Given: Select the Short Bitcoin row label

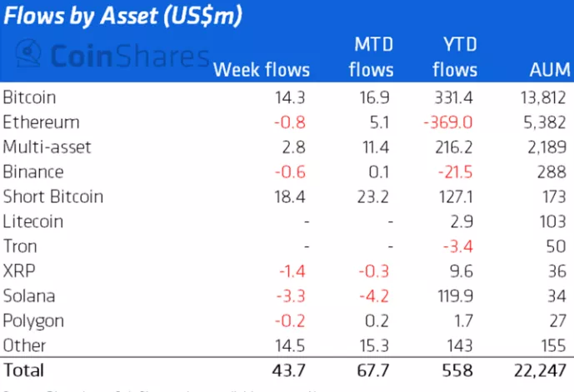Looking at the screenshot, I should pos(53,197).
